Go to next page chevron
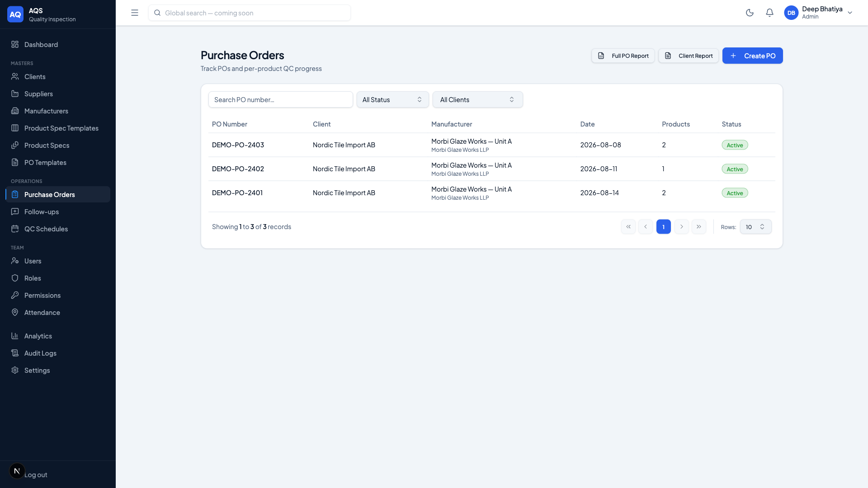Screen dimensions: 868x488 pos(682,227)
